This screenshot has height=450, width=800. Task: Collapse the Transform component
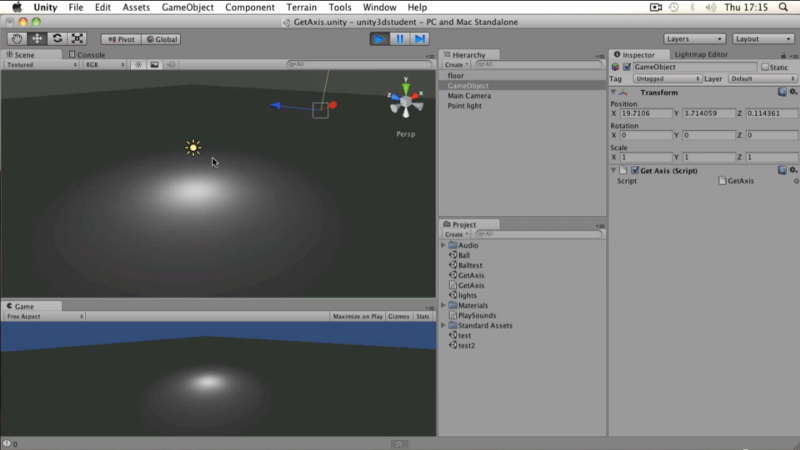pos(613,92)
